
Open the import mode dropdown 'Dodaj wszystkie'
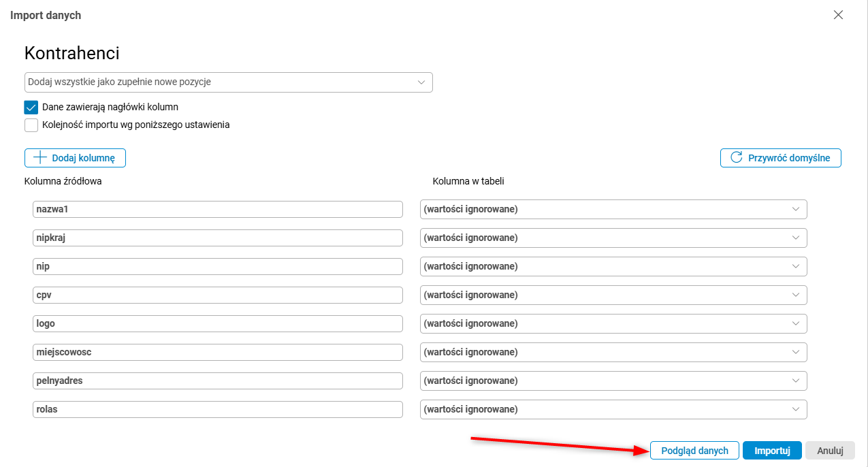pos(228,82)
